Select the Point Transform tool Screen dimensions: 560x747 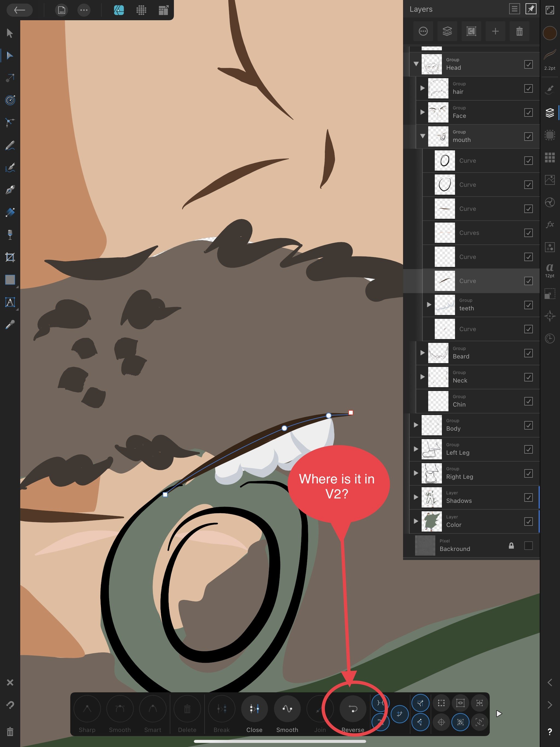(10, 78)
